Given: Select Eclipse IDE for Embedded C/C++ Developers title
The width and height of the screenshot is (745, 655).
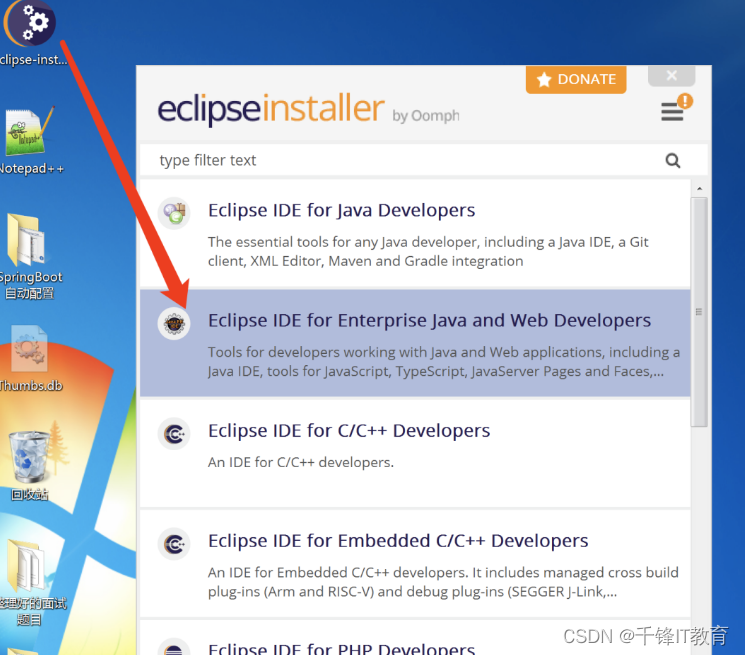Looking at the screenshot, I should click(x=398, y=541).
